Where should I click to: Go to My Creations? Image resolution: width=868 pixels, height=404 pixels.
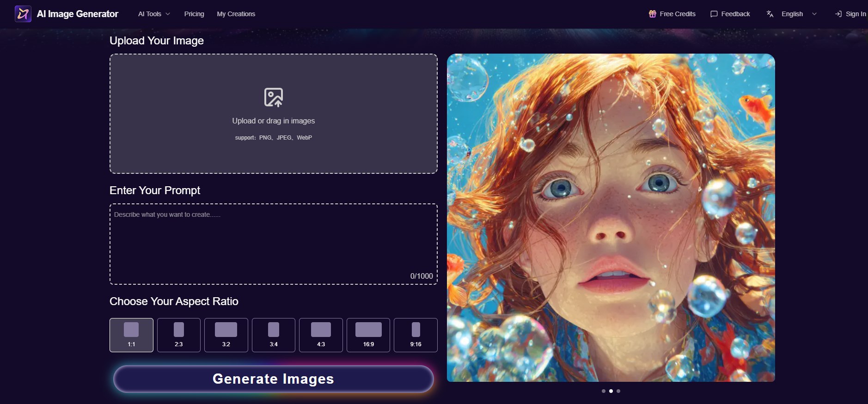pos(236,14)
